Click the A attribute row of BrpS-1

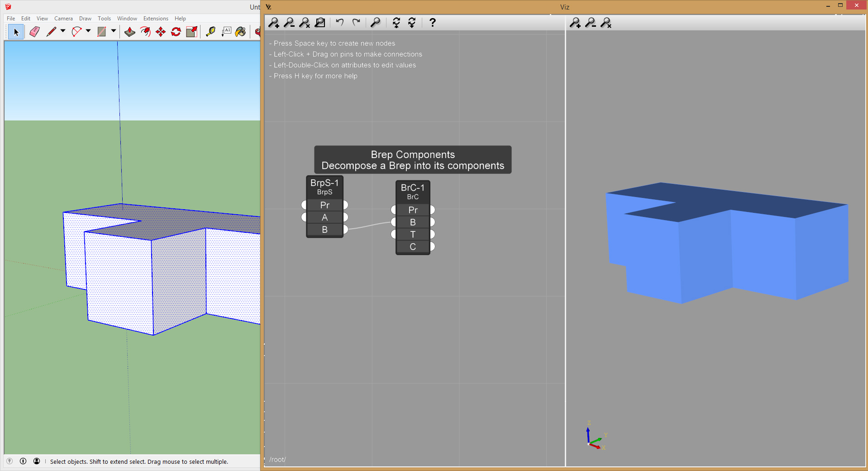[x=324, y=217]
